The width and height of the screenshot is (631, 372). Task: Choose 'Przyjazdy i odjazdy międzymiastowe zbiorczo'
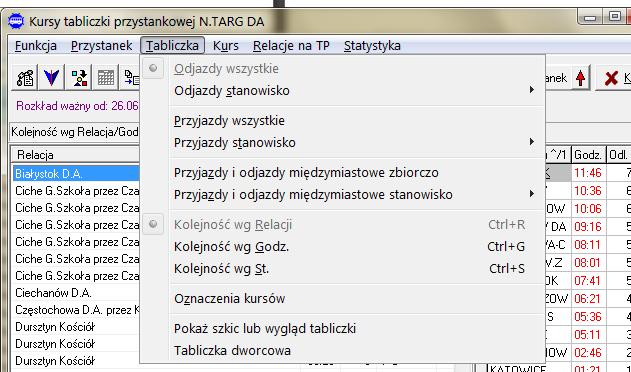click(x=343, y=173)
